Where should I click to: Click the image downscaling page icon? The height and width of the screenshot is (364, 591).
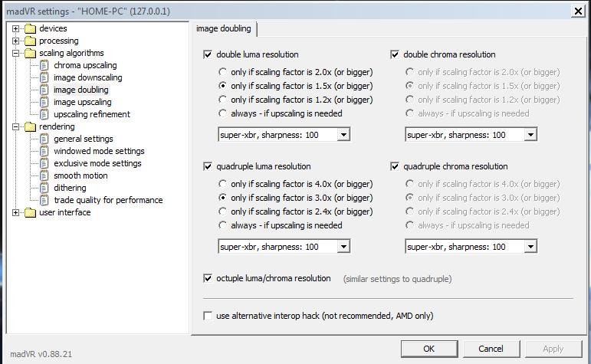point(44,78)
